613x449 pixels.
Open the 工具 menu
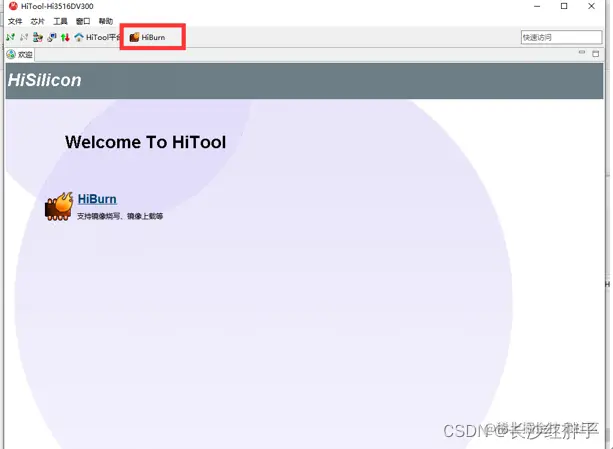pos(60,21)
